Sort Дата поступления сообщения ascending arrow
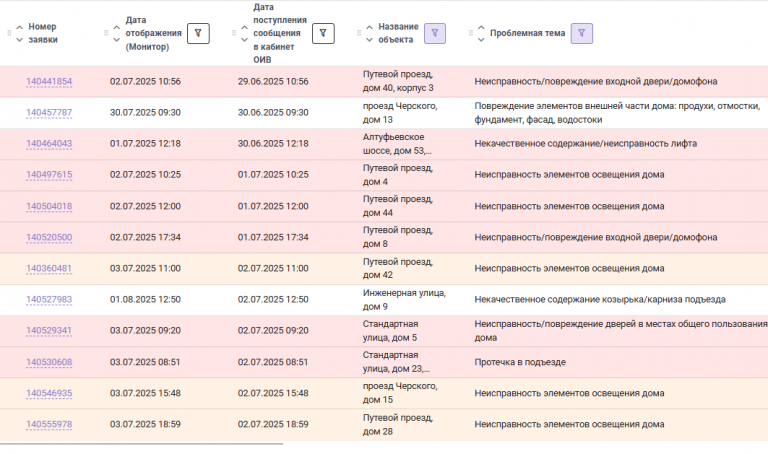768x454 pixels. [x=244, y=27]
